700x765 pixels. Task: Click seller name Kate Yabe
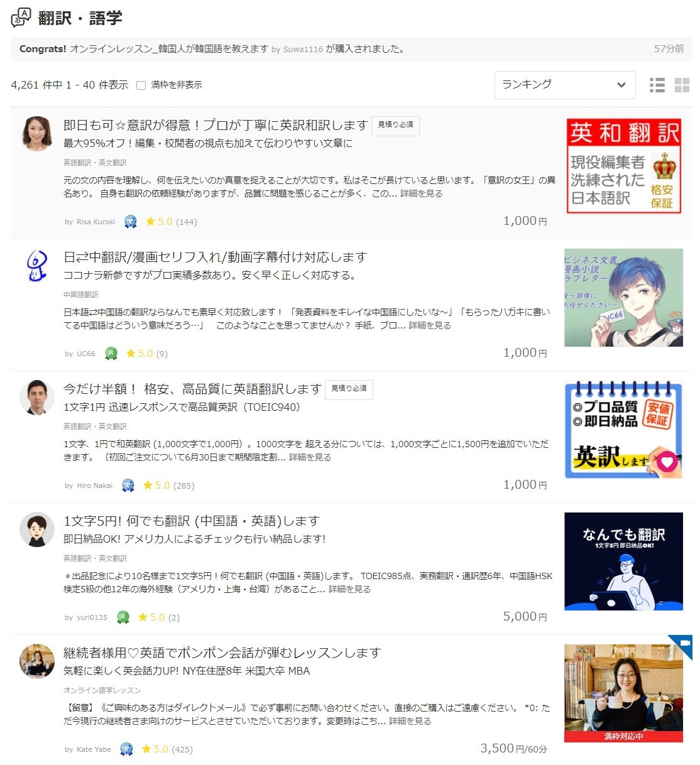(94, 749)
